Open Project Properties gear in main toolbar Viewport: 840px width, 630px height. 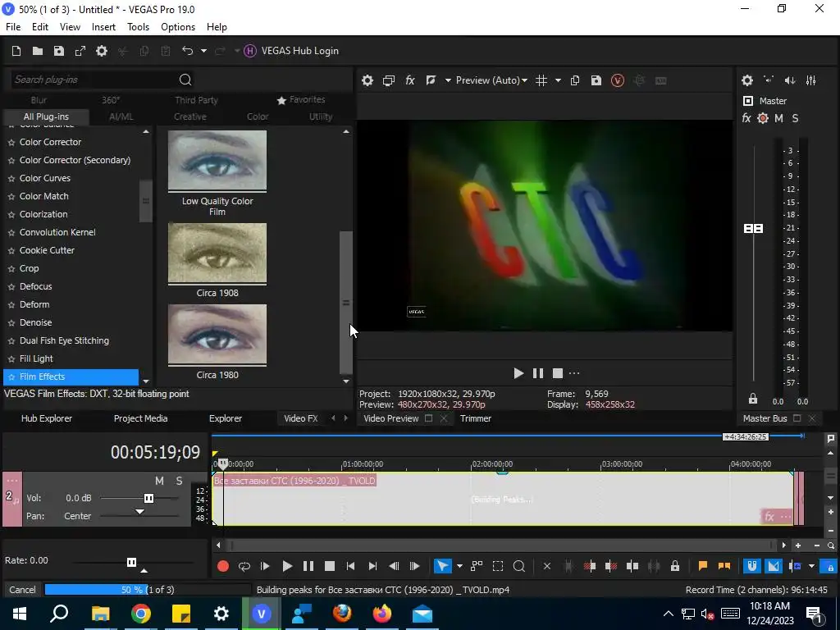coord(101,51)
